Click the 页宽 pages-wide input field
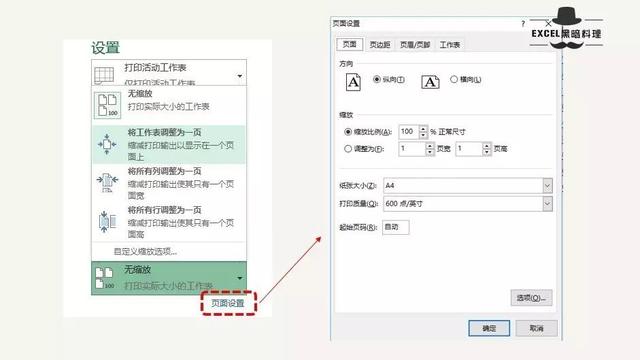 tap(412, 149)
